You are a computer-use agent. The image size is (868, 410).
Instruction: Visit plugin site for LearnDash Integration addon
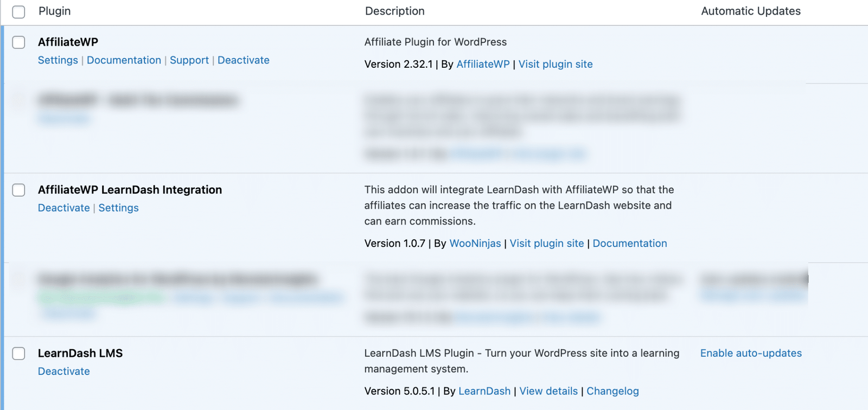pyautogui.click(x=547, y=244)
